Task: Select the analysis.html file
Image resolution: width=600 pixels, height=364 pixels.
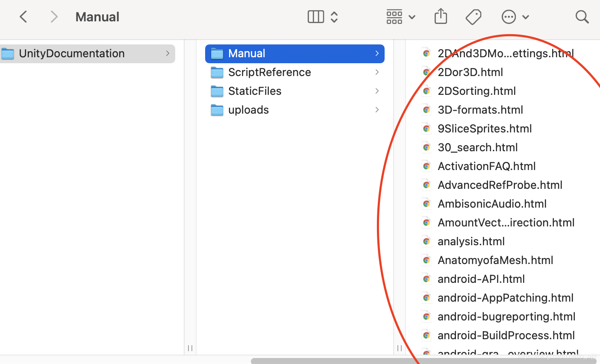Action: coord(471,241)
